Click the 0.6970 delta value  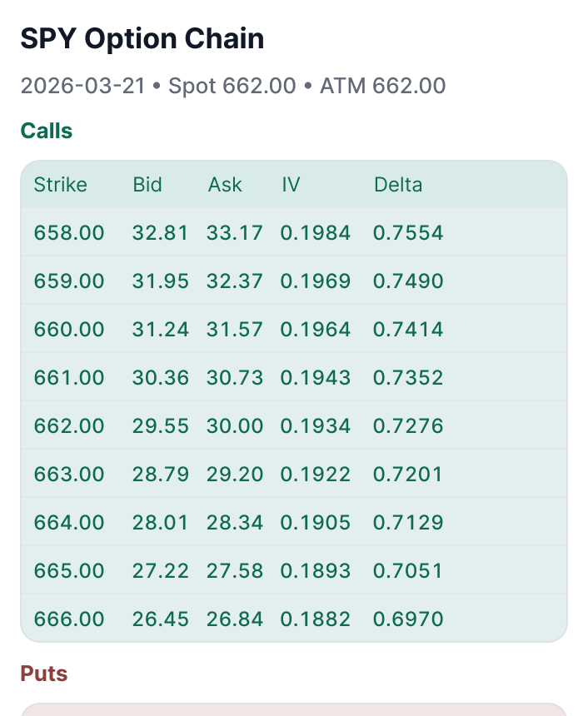point(408,619)
